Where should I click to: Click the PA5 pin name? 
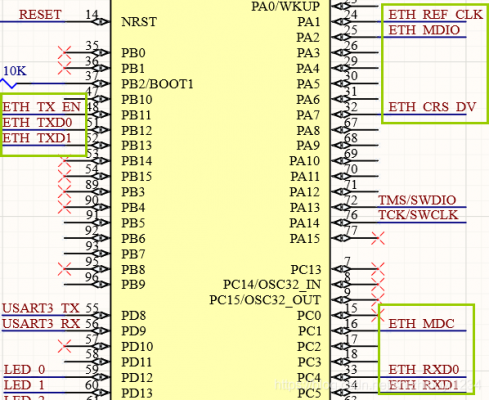tap(308, 84)
